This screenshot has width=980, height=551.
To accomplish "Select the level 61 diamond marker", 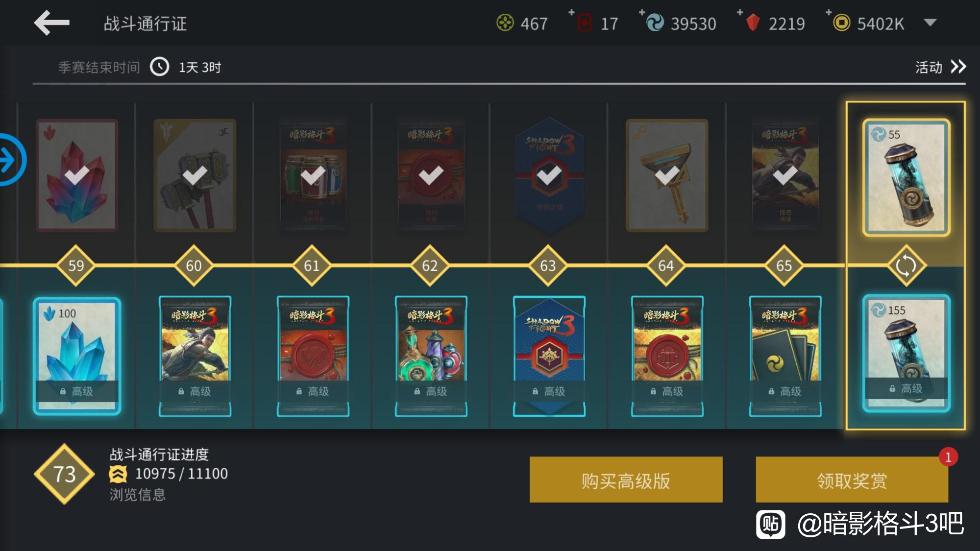I will tap(312, 266).
